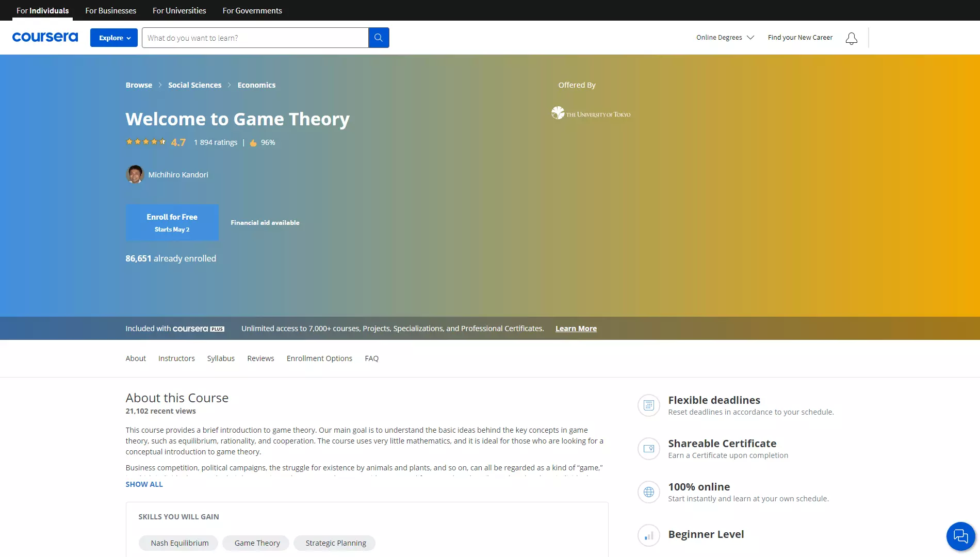The height and width of the screenshot is (557, 980).
Task: Switch to For Universities tab
Action: pos(179,10)
